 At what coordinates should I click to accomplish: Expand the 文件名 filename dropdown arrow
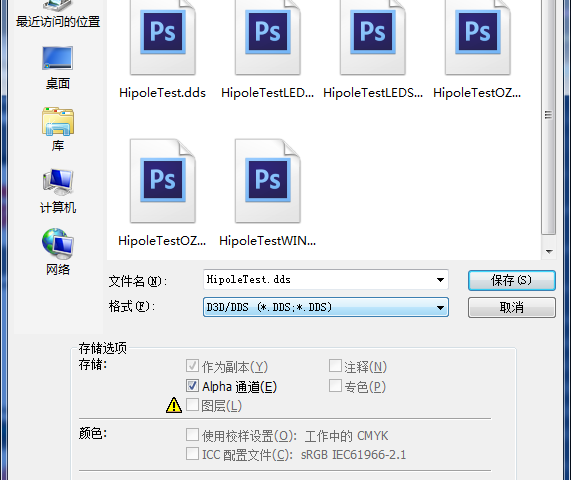pos(440,280)
